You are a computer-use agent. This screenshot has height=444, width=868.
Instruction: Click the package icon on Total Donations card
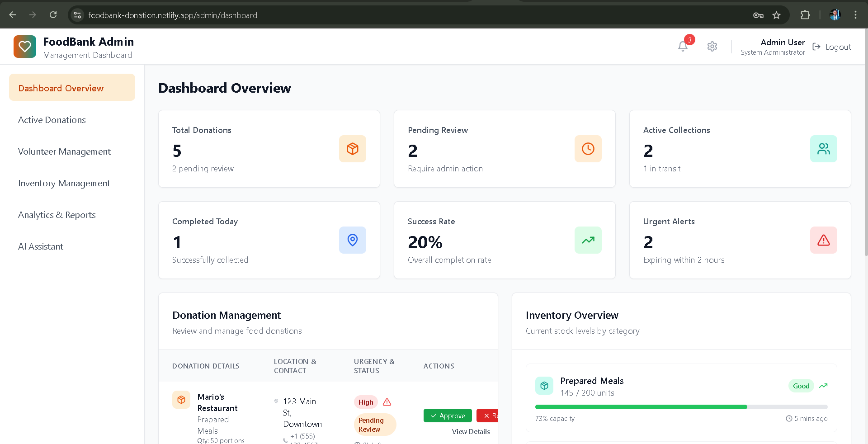click(352, 148)
